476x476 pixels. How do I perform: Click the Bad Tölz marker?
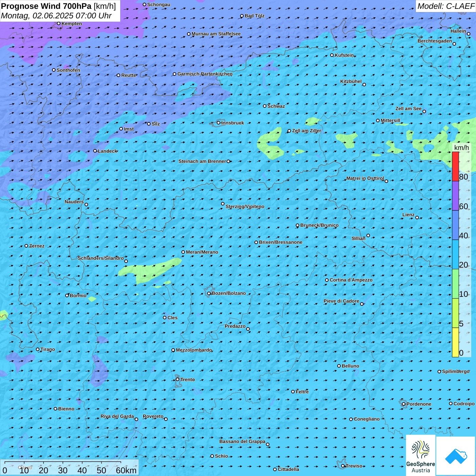242,16
